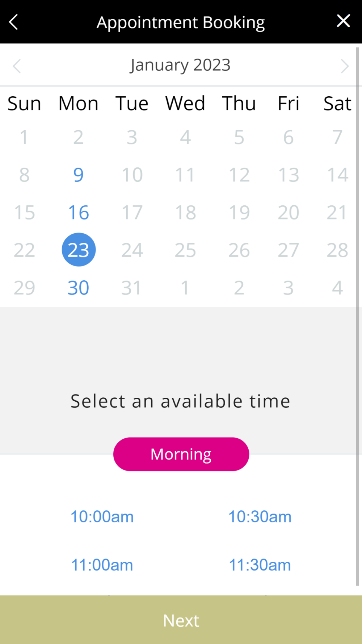Select Wednesday January 25
362x644 pixels.
185,250
